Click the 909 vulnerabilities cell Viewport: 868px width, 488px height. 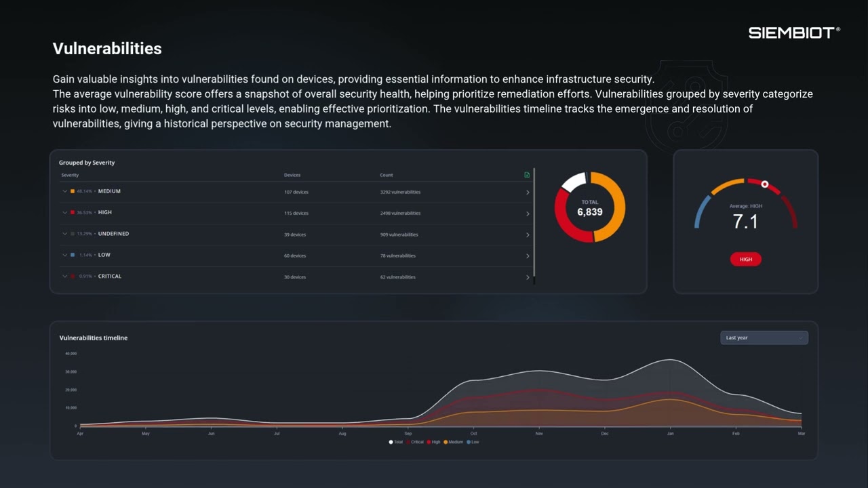click(399, 235)
